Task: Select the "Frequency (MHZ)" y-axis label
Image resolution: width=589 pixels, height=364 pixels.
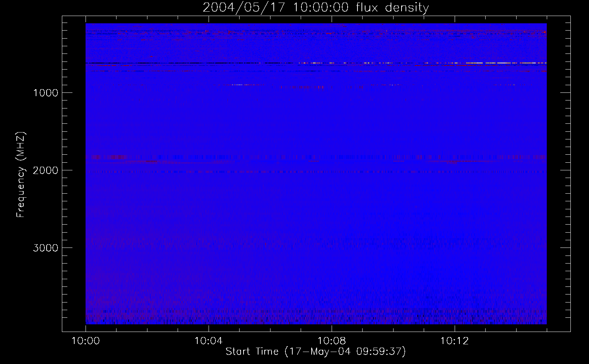Action: pyautogui.click(x=21, y=175)
